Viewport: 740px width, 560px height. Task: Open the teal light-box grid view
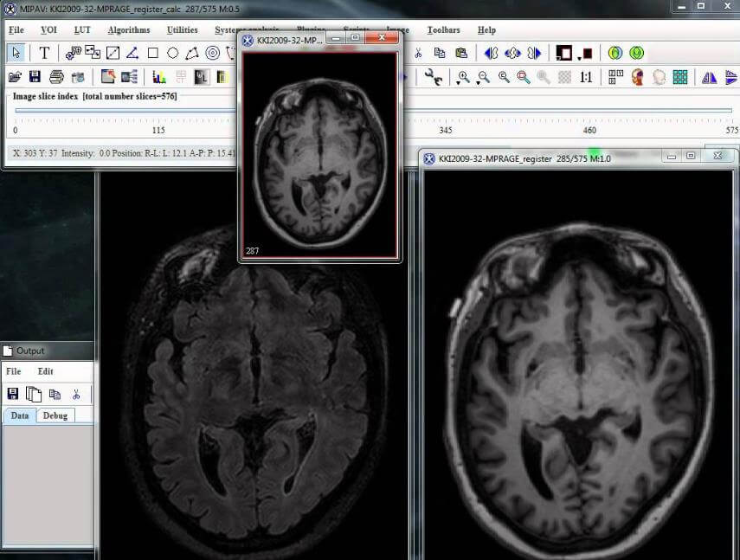coord(680,77)
